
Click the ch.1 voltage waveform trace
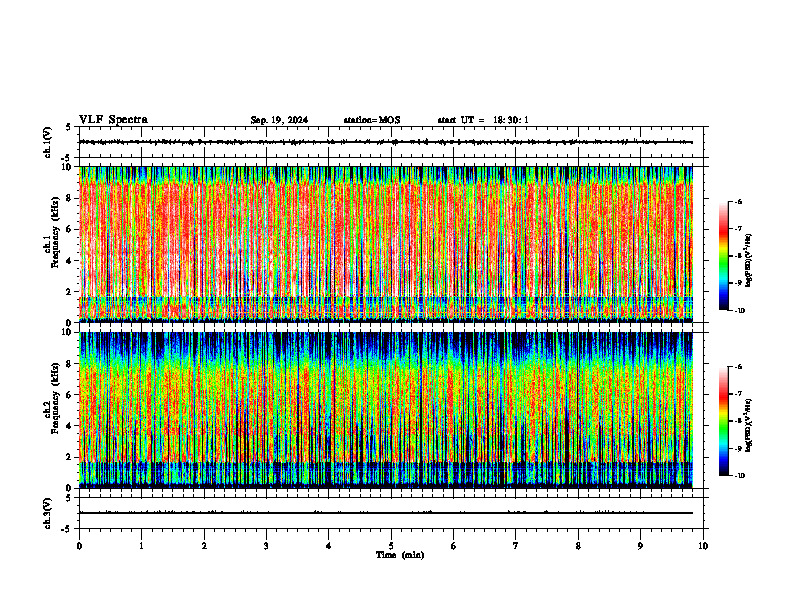coord(386,142)
